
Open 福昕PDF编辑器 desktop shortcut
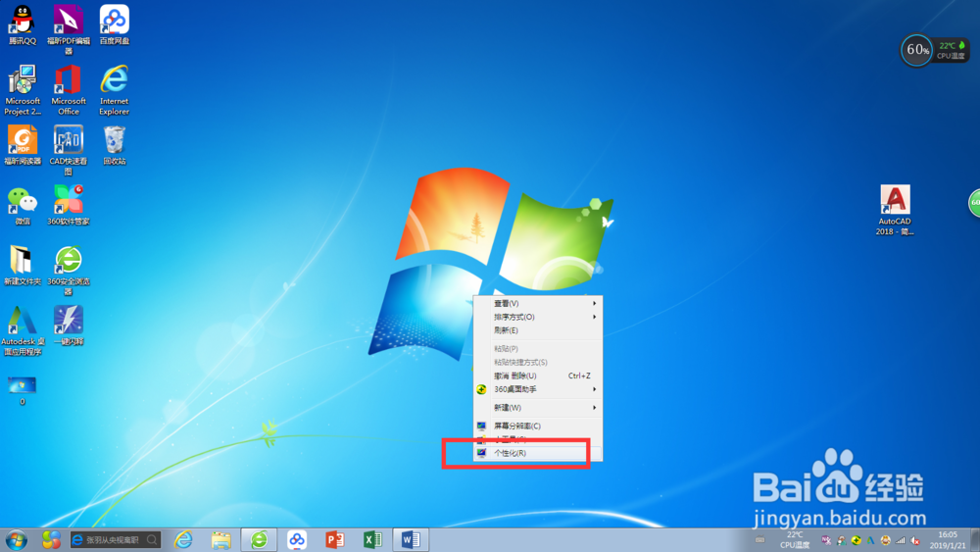click(x=69, y=29)
